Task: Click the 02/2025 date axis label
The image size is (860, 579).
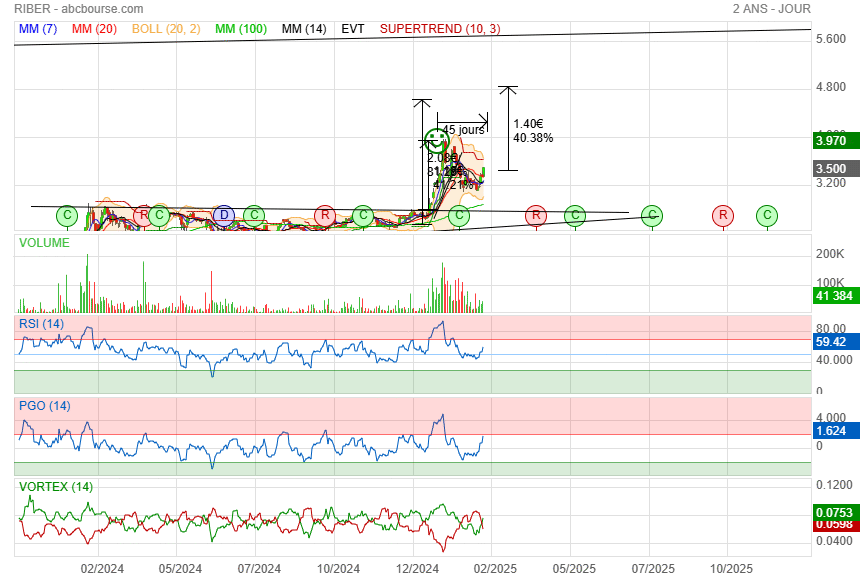Action: click(495, 569)
